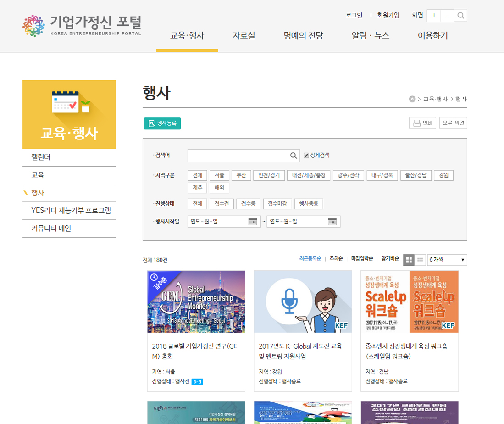The image size is (504, 424).
Task: Click the screen zoom-in plus button
Action: point(434,16)
